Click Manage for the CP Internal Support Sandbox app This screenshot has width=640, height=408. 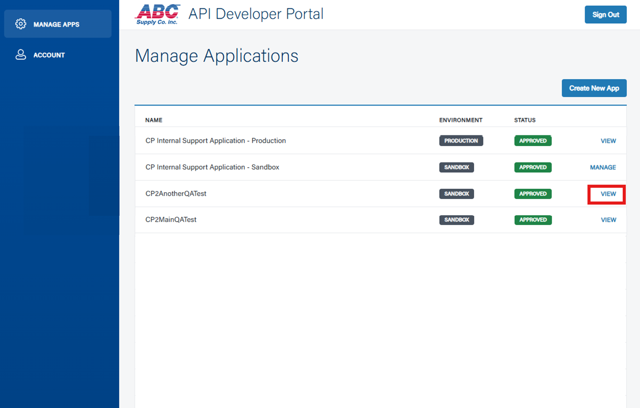pos(603,167)
